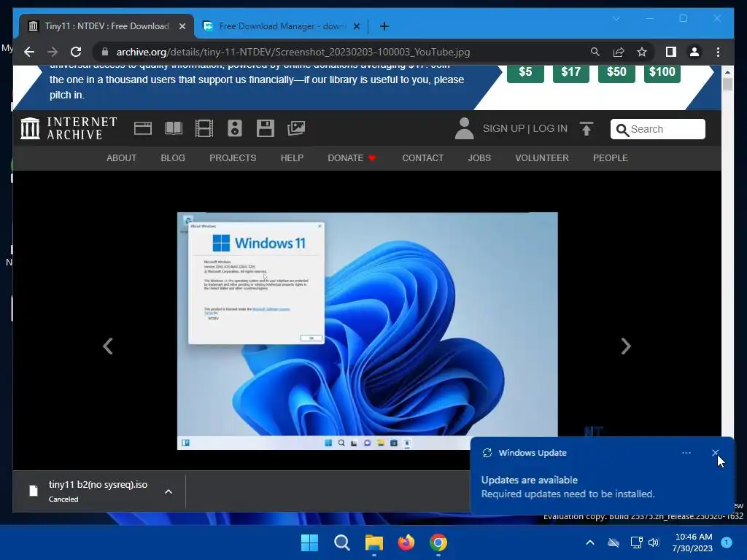Close the Free Download Manager tab

[x=356, y=26]
